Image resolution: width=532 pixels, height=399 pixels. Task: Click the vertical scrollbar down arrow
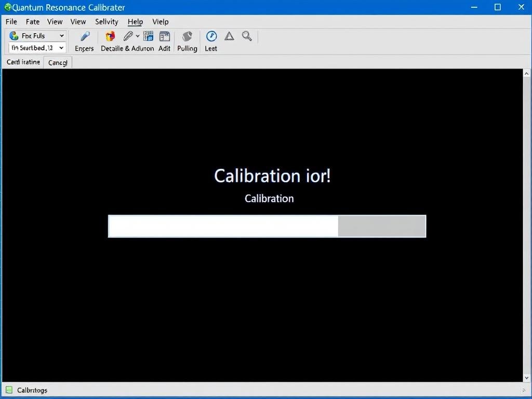point(526,378)
